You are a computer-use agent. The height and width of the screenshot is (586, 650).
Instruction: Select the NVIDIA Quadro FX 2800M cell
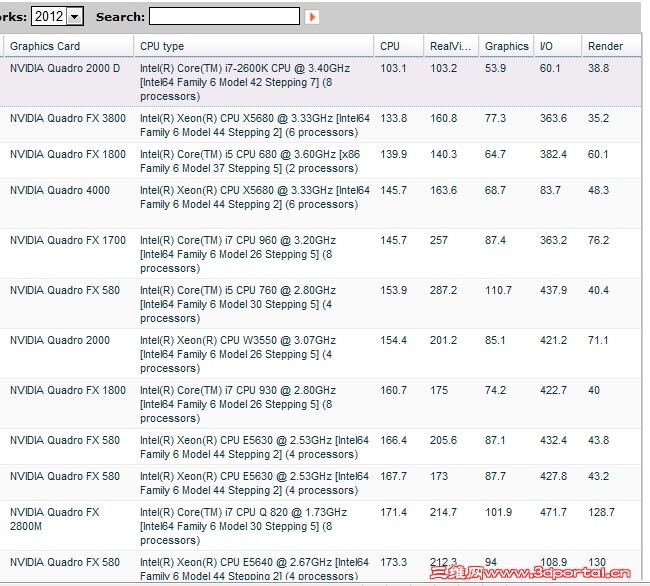tap(55, 519)
